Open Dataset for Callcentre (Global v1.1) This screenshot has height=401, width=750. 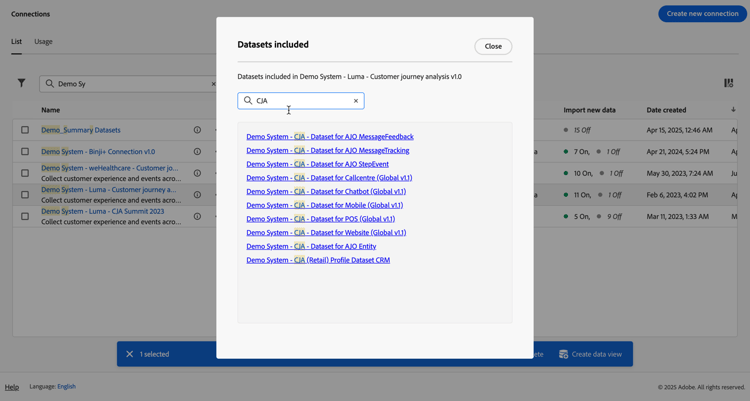(x=329, y=178)
